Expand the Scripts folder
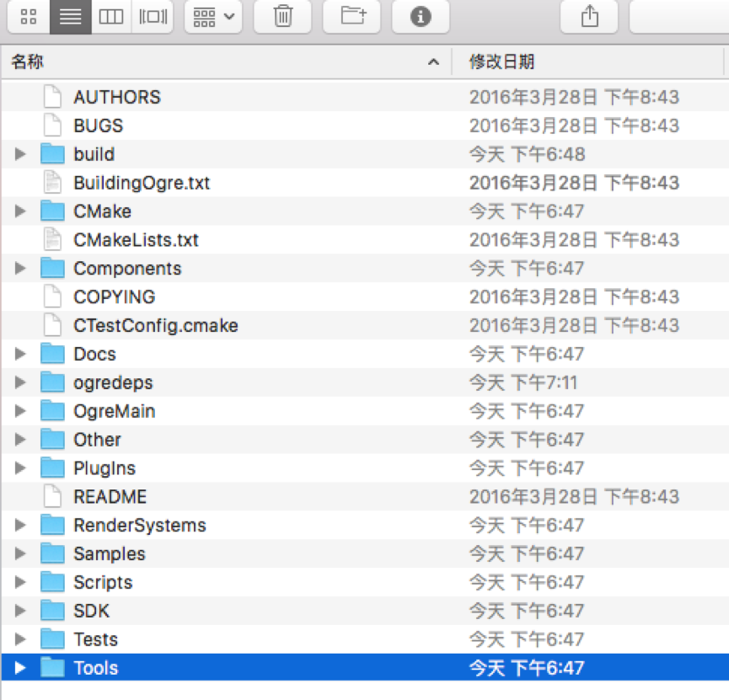The image size is (729, 700). point(20,582)
